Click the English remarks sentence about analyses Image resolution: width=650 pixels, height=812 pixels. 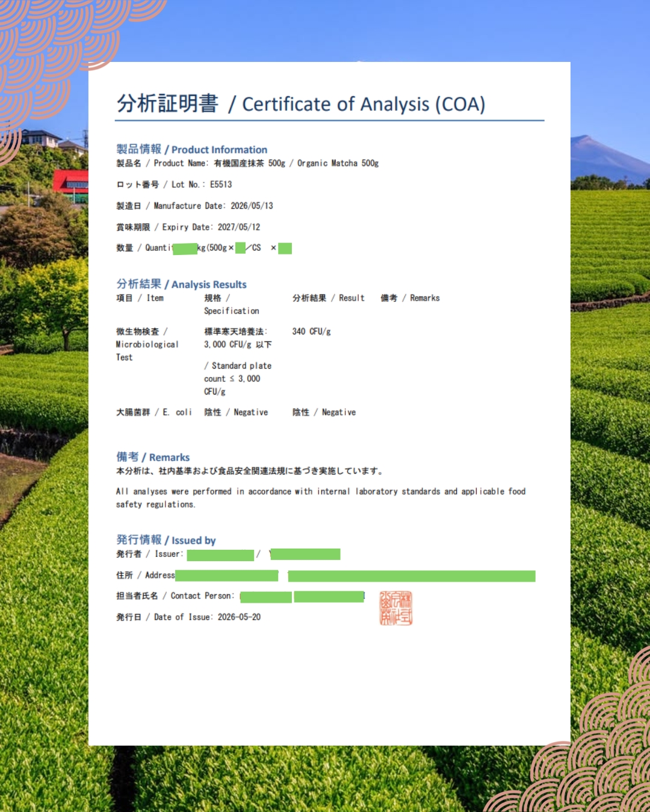pyautogui.click(x=321, y=498)
